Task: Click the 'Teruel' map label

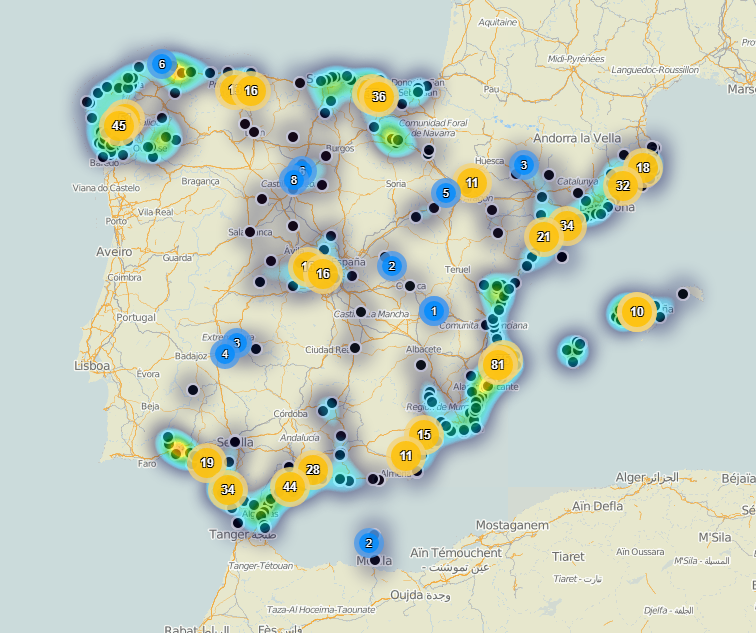Action: (x=458, y=269)
